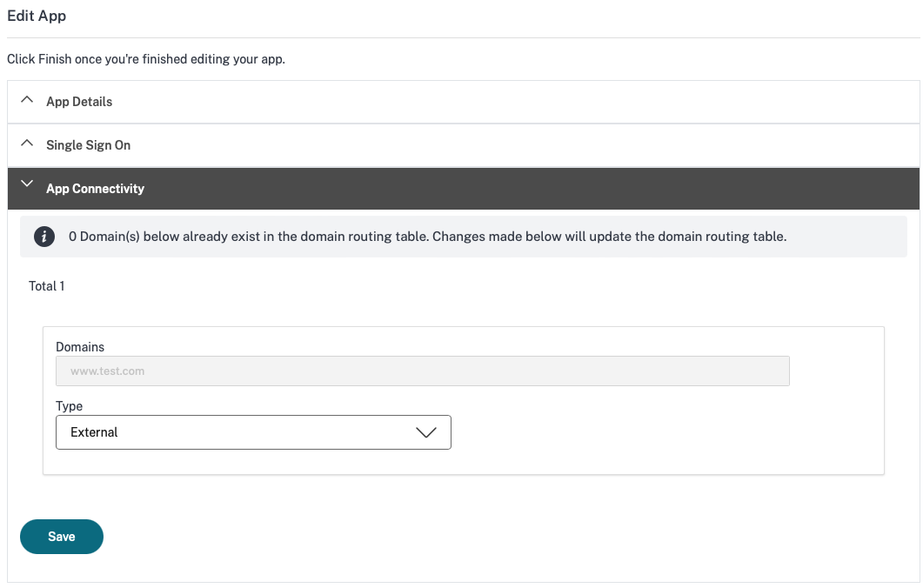Click the App Details chevron icon
This screenshot has width=923, height=588.
click(x=27, y=101)
